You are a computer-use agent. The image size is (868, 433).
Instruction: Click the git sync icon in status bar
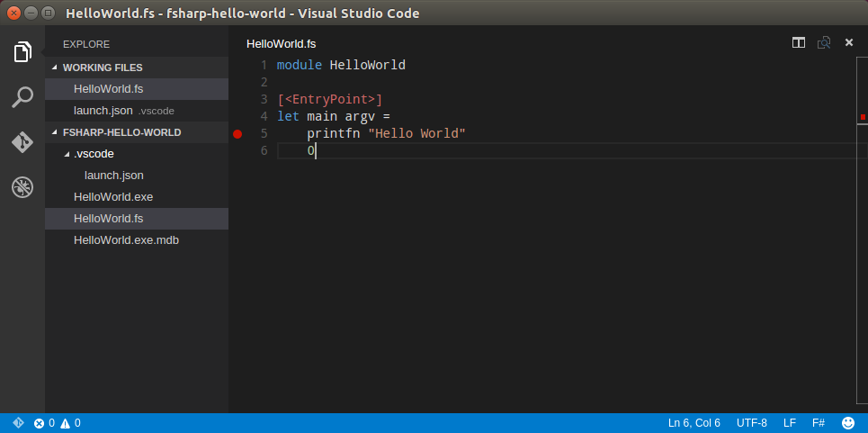coord(18,423)
